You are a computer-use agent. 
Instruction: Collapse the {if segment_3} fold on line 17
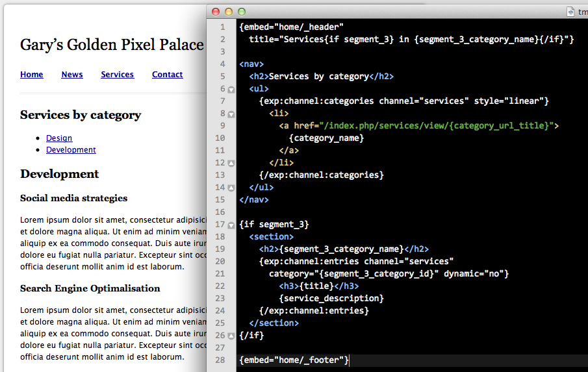pyautogui.click(x=231, y=225)
